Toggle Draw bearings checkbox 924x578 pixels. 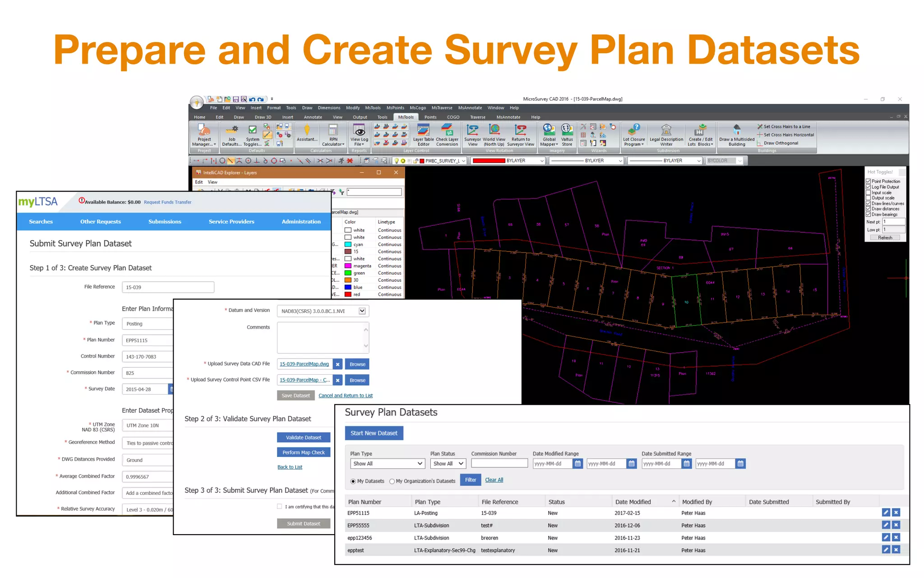click(x=868, y=214)
